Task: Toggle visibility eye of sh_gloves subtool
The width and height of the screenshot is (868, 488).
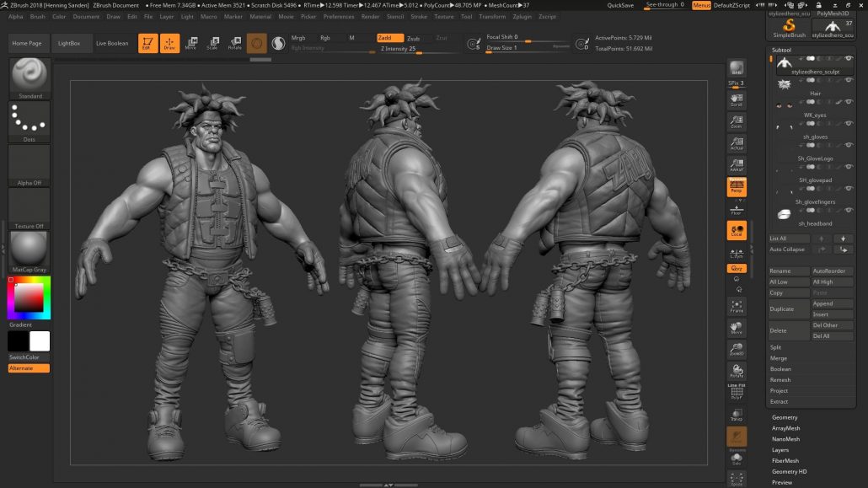Action: (x=849, y=124)
